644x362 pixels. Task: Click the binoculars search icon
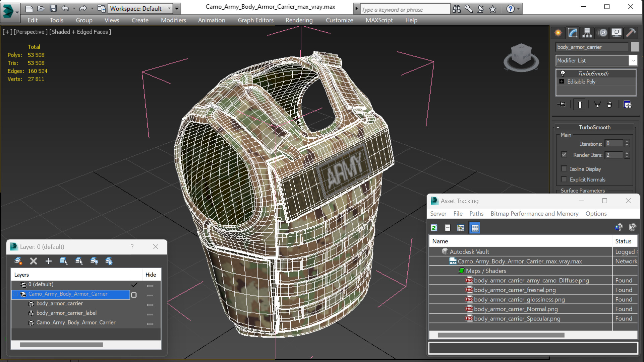tap(457, 9)
